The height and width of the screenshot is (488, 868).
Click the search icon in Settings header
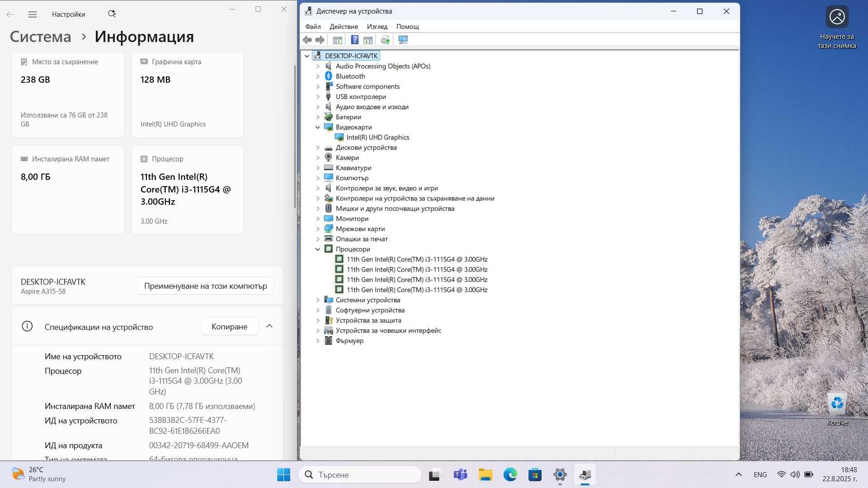[112, 14]
